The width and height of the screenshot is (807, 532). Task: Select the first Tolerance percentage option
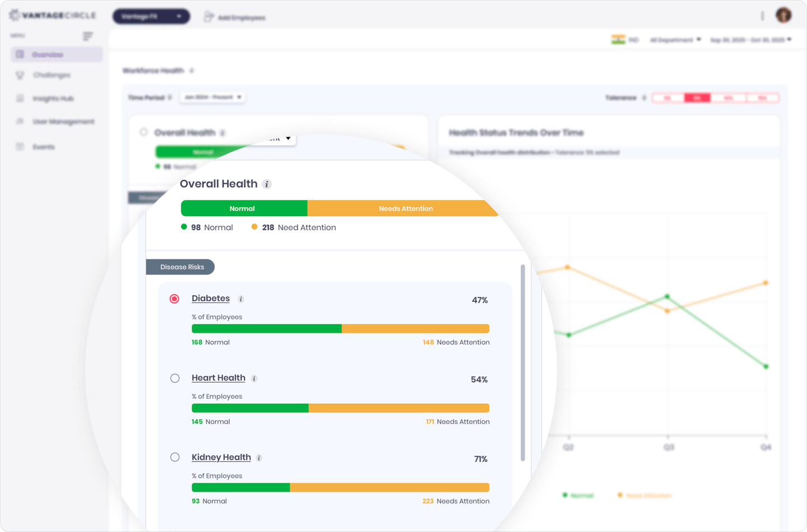point(667,98)
